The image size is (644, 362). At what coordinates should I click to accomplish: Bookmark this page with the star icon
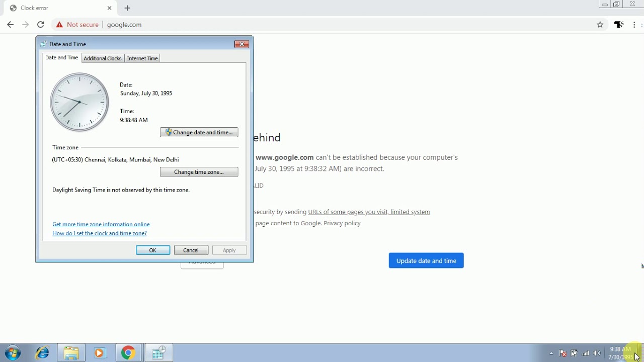[x=600, y=25]
